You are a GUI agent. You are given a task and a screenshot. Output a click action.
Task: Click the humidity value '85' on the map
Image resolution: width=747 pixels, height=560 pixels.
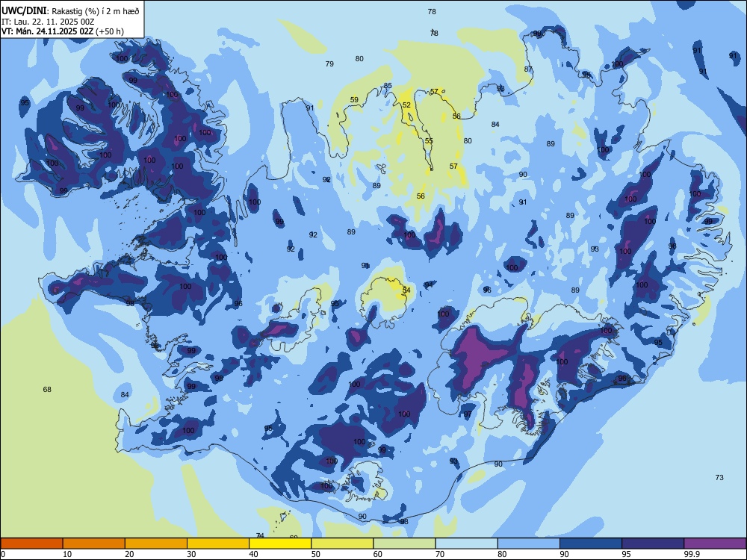tap(388, 86)
